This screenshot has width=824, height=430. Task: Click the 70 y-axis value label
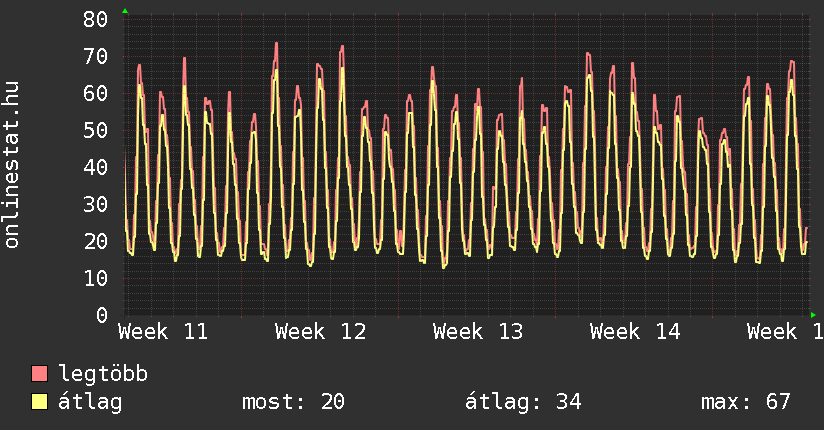95,57
